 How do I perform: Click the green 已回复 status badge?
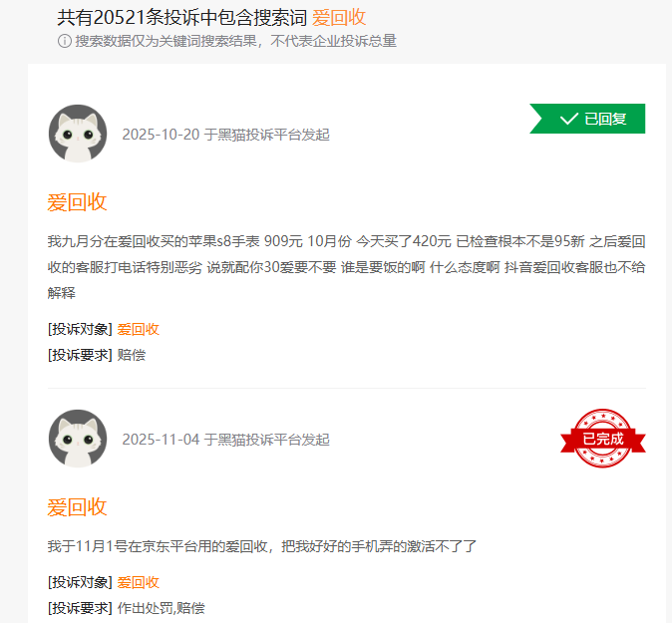tap(587, 119)
